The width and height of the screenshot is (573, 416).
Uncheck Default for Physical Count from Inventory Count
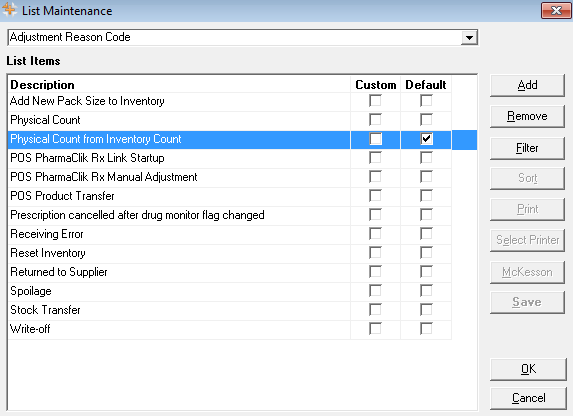pyautogui.click(x=426, y=139)
